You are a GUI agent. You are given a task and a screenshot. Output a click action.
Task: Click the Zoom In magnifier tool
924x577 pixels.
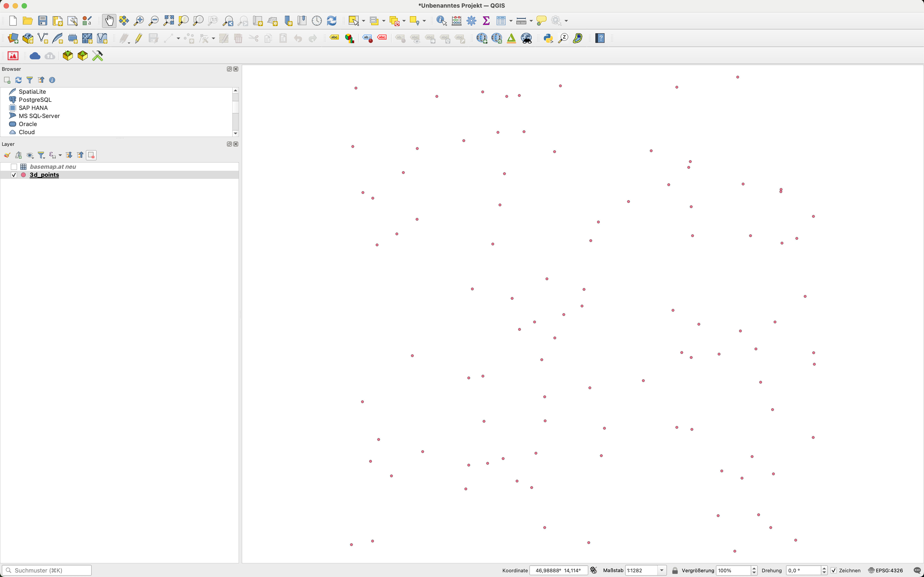point(139,21)
